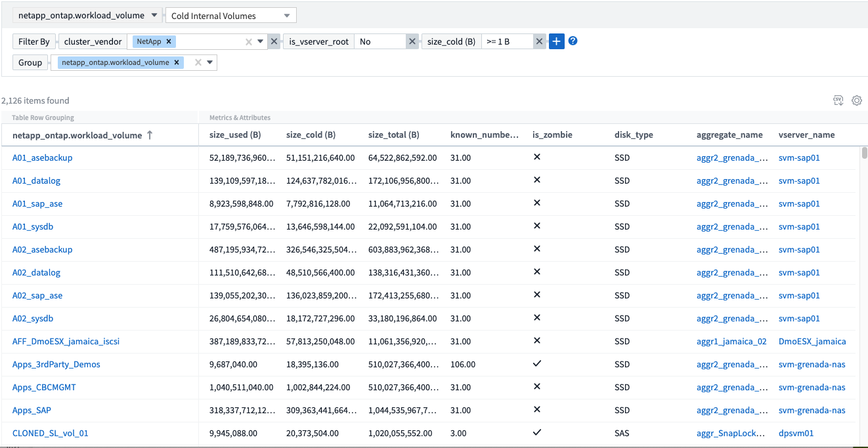Open the filter help question mark icon
This screenshot has height=448, width=868.
(573, 41)
